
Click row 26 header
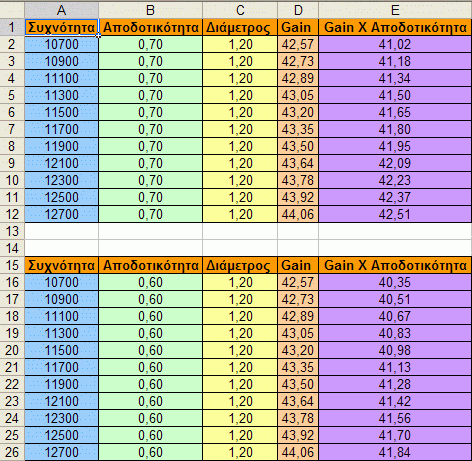(12, 452)
